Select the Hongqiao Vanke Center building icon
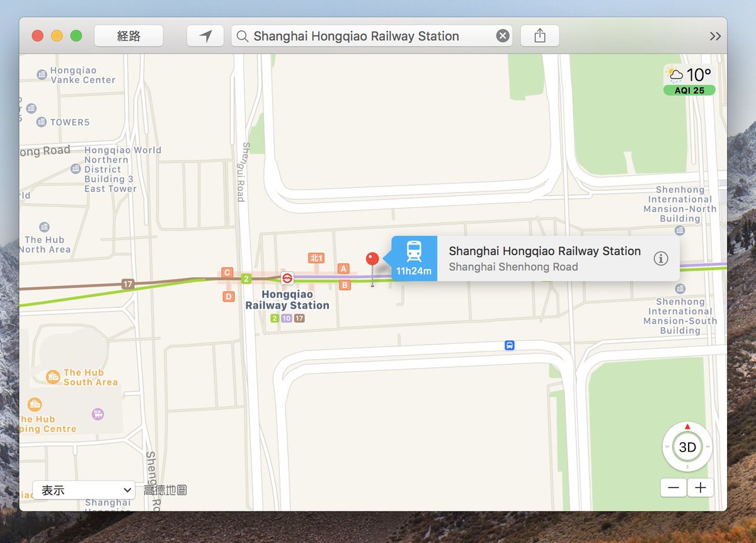The width and height of the screenshot is (756, 543). [x=42, y=75]
